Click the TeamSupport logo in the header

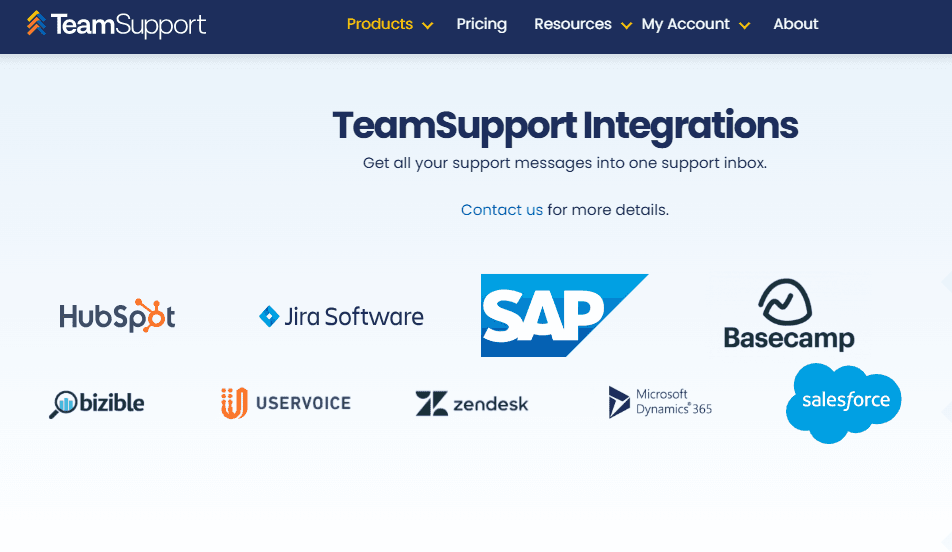(x=116, y=24)
